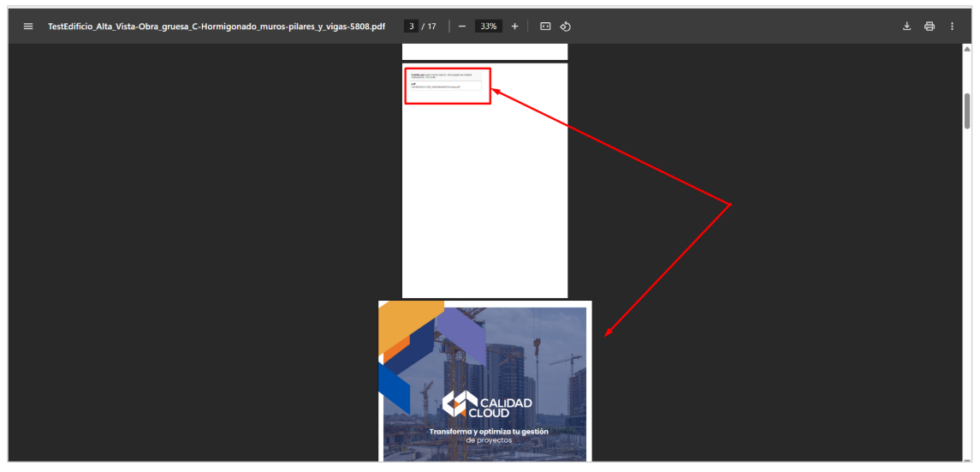Download the PDF file

pyautogui.click(x=907, y=27)
